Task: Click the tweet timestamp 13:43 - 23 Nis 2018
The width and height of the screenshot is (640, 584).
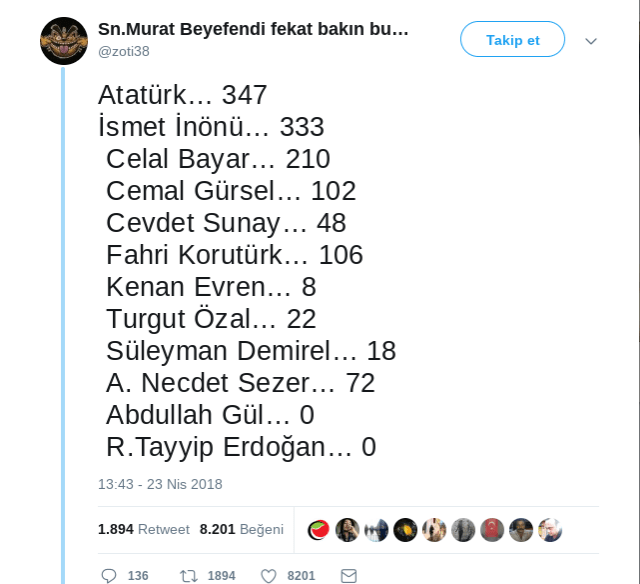Action: pos(160,484)
